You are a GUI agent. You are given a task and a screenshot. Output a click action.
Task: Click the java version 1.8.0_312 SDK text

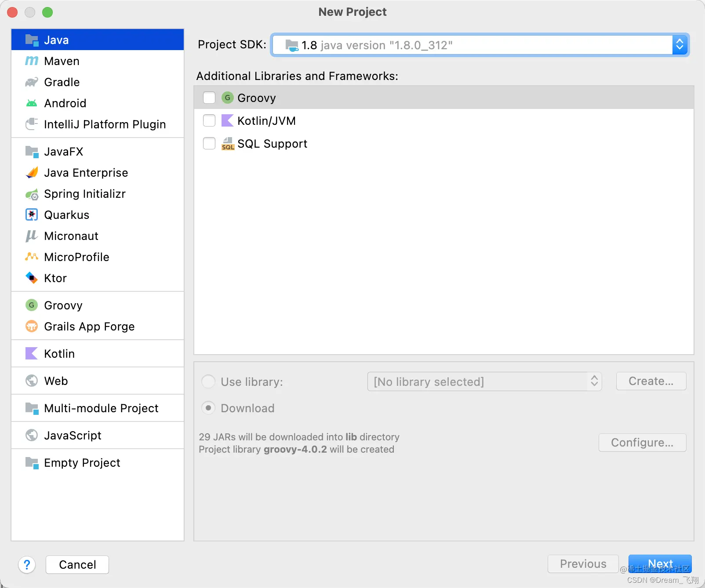click(x=386, y=45)
